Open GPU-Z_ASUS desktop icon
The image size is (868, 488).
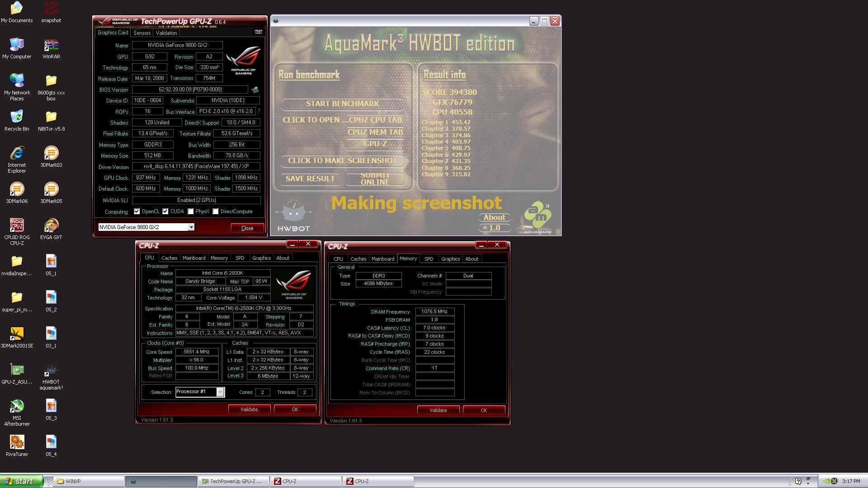(x=17, y=374)
